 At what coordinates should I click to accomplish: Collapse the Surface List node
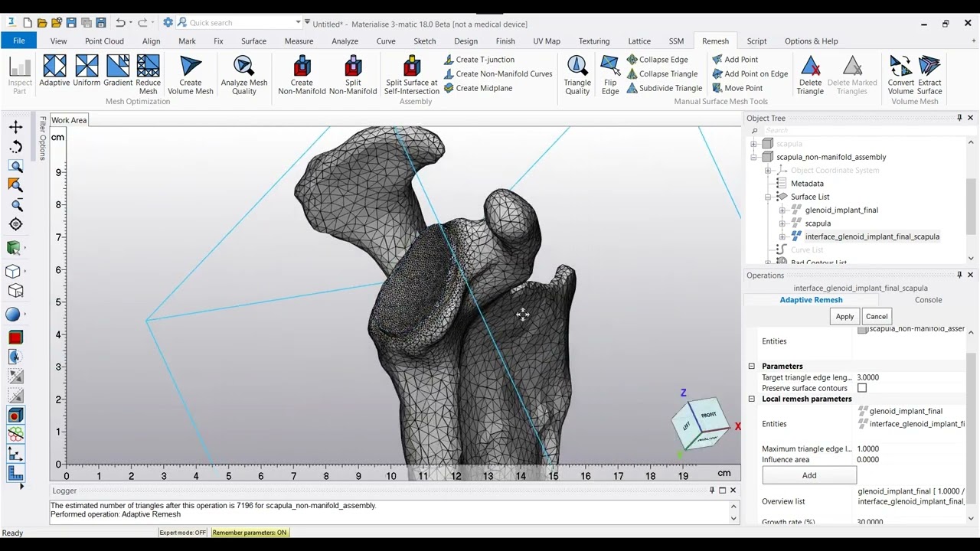click(768, 197)
